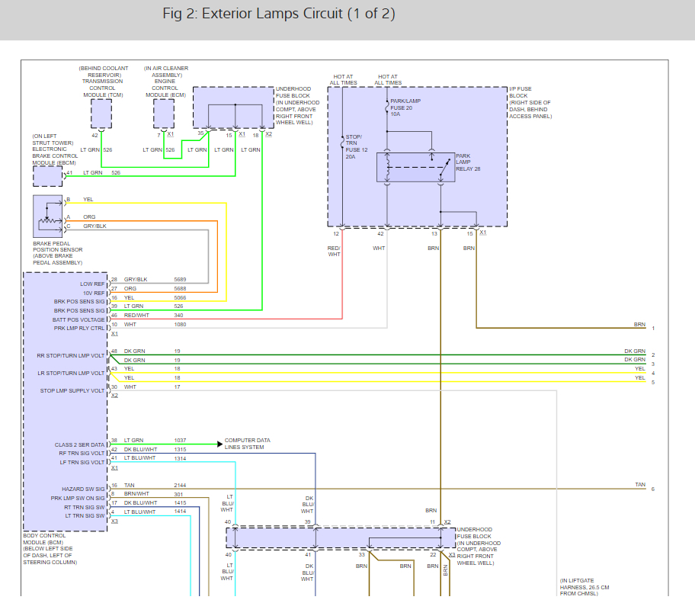The image size is (695, 616).
Task: Click circuit number 1080 on WHT wire
Action: [x=180, y=325]
